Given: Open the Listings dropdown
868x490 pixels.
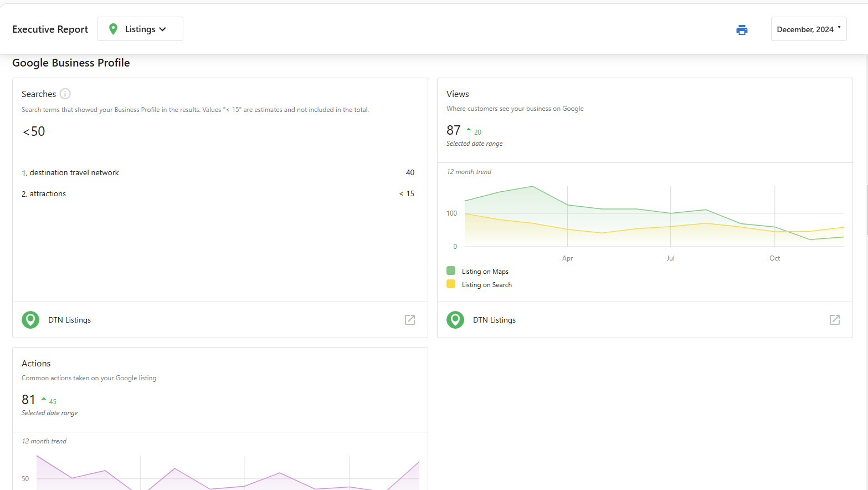Looking at the screenshot, I should (140, 29).
